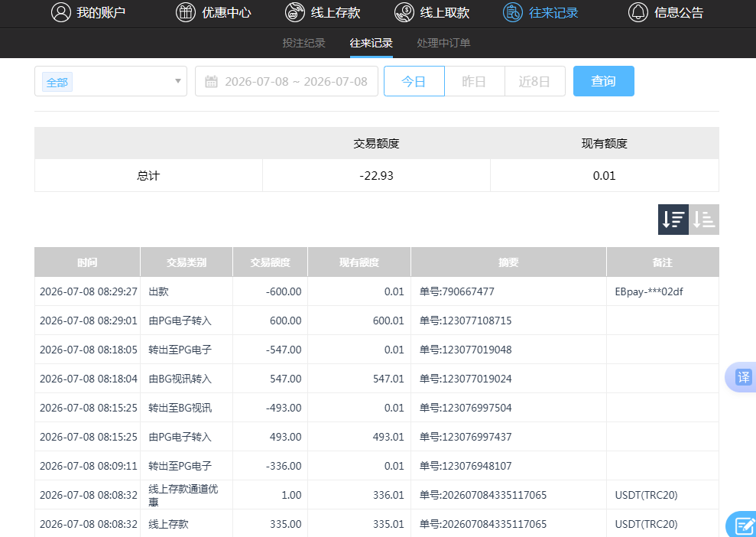Click the calendar icon in date field

[x=211, y=82]
